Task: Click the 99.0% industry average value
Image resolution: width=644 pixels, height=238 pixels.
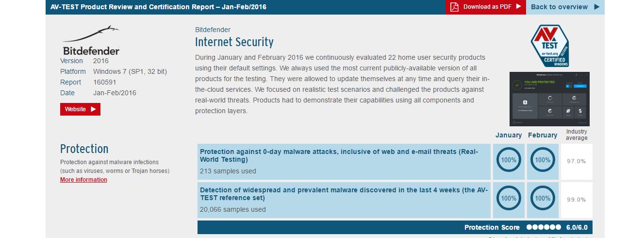Action: (x=577, y=200)
